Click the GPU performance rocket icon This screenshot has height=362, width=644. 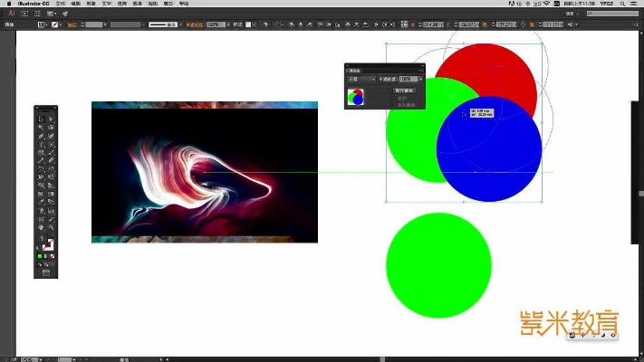65,14
